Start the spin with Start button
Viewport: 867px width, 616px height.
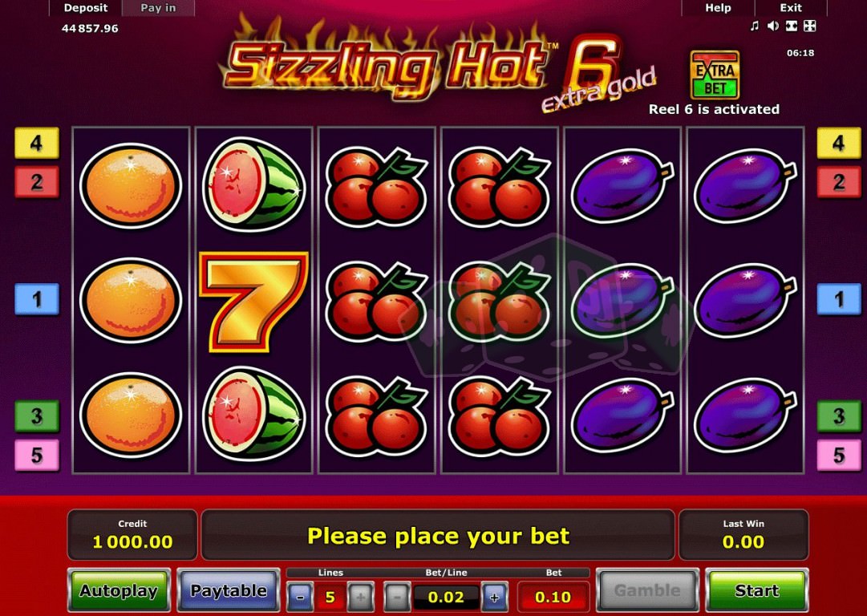click(x=757, y=590)
